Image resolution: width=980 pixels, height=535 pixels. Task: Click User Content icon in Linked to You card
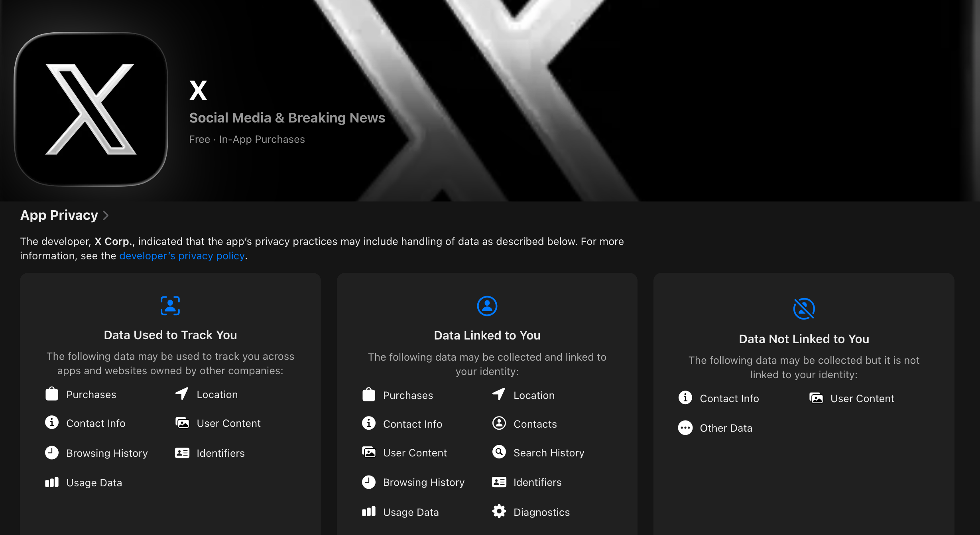tap(369, 452)
